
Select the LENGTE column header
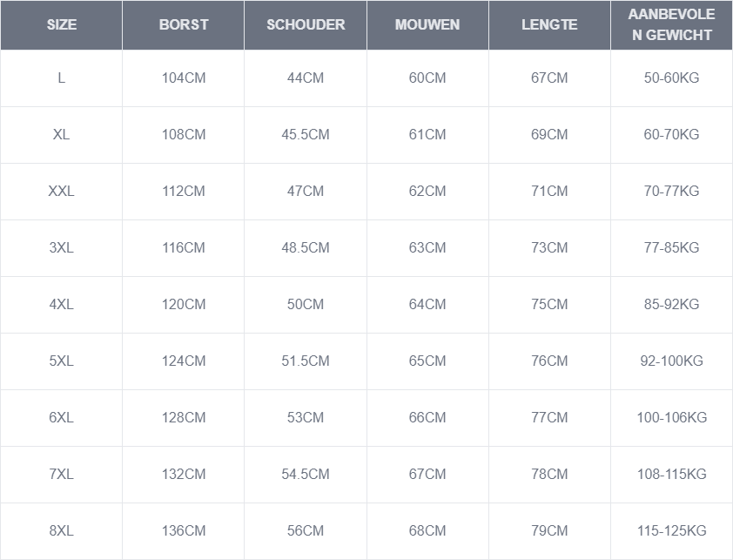pos(549,25)
